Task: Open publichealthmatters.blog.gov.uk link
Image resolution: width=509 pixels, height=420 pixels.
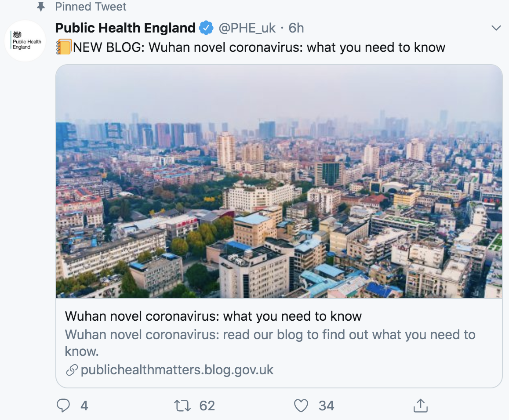Action: pyautogui.click(x=177, y=370)
